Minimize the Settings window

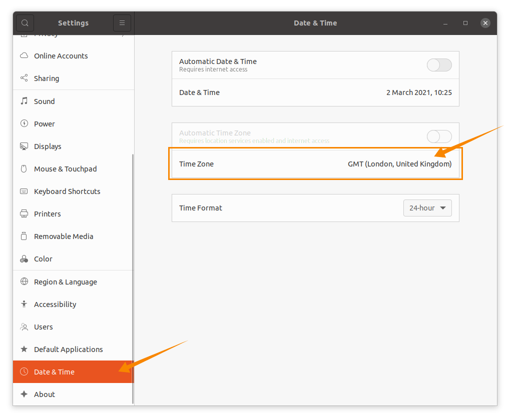pos(445,23)
